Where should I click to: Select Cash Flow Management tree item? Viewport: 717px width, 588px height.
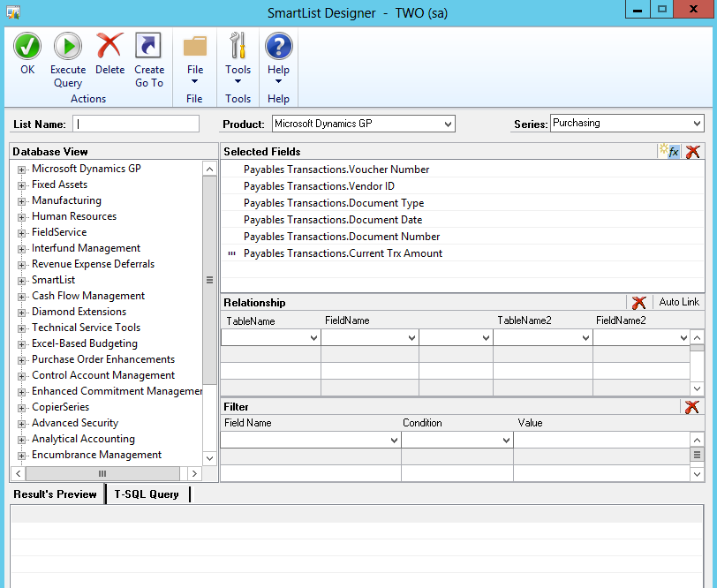pyautogui.click(x=87, y=296)
